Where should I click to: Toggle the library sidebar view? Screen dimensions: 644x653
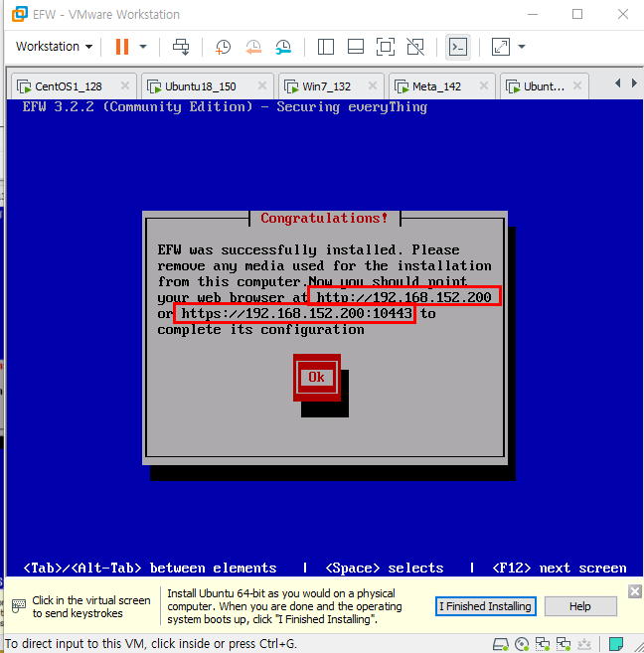point(326,47)
